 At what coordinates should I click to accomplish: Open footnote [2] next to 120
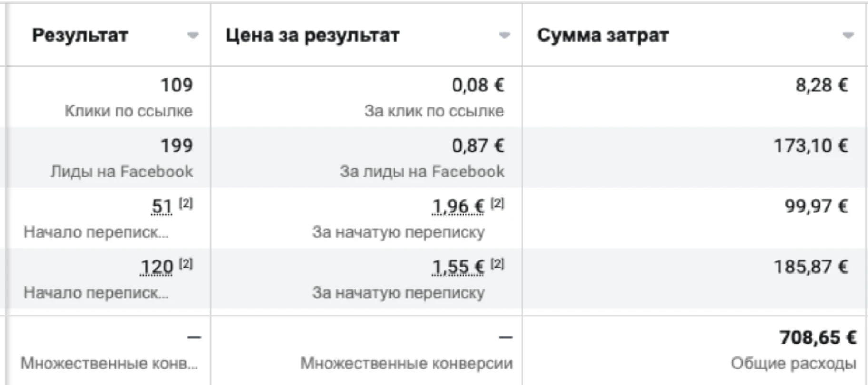(186, 264)
